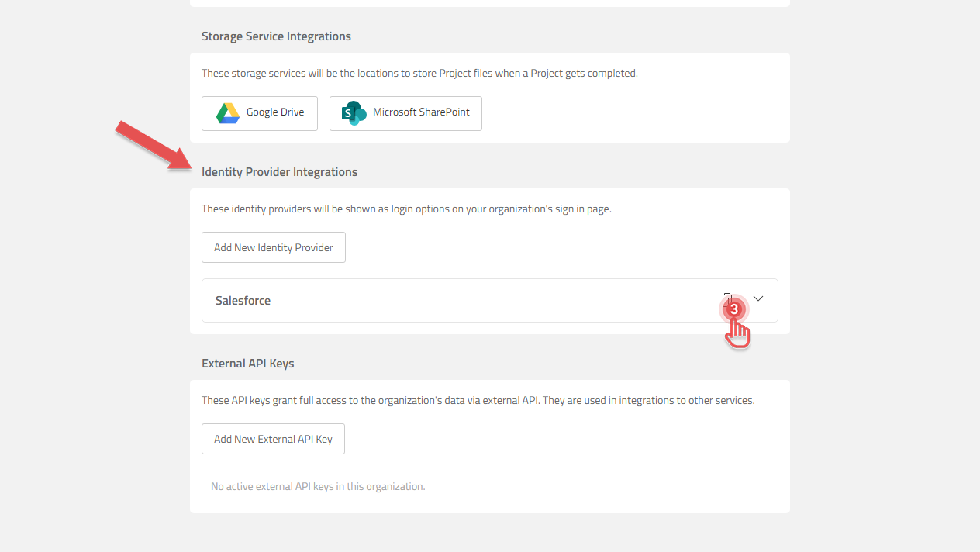Image resolution: width=980 pixels, height=552 pixels.
Task: Click the External API Keys heading
Action: 248,364
